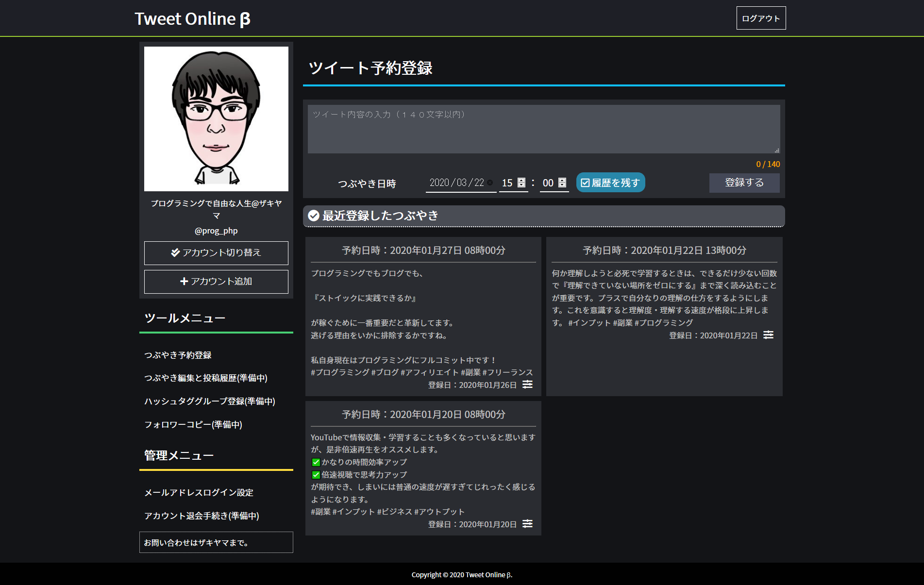924x585 pixels.
Task: Click the 予約日時 2020年01月20日 08時00分 header
Action: [423, 415]
